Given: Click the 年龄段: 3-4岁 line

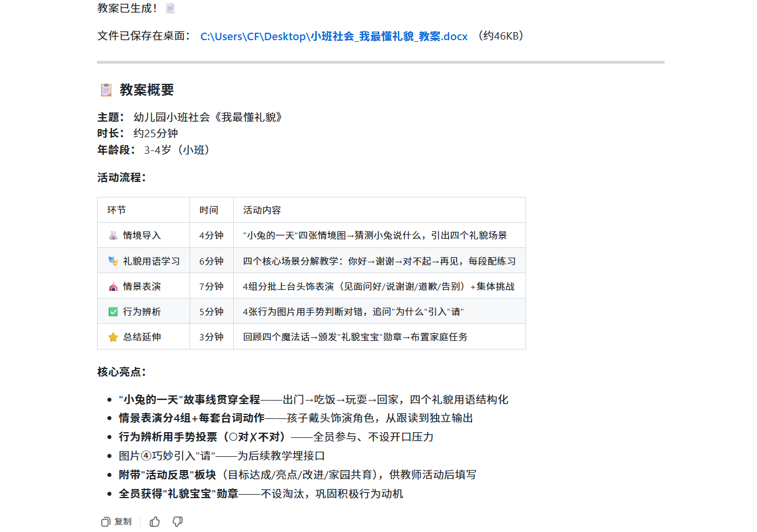Looking at the screenshot, I should coord(155,150).
